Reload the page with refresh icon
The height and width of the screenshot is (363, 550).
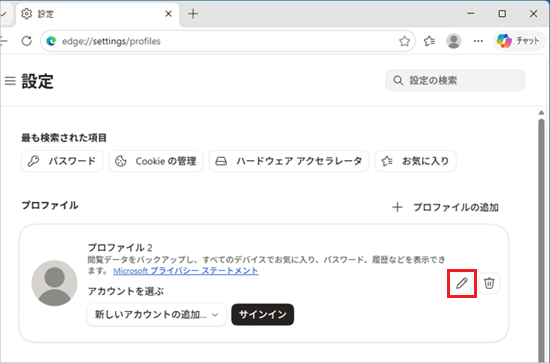[x=27, y=41]
